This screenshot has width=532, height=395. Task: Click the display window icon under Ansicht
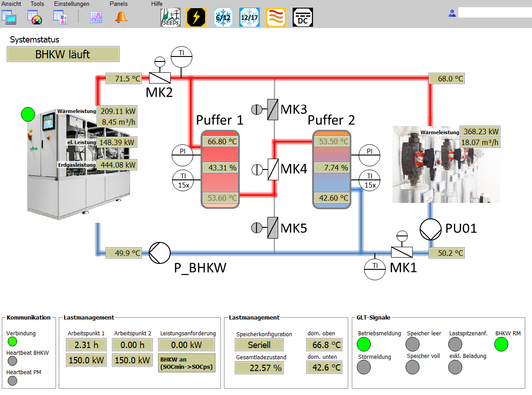point(9,17)
